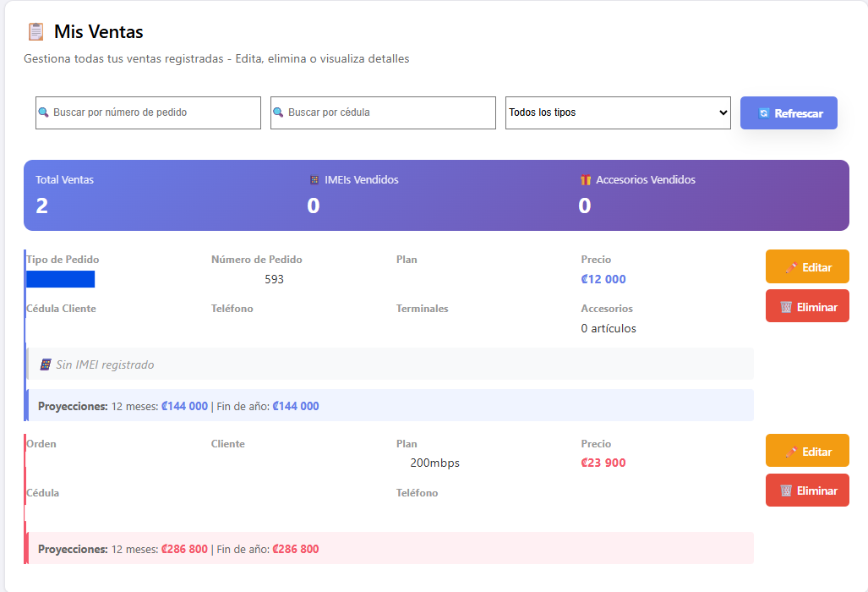Click the 200mbps plan text

click(x=434, y=463)
